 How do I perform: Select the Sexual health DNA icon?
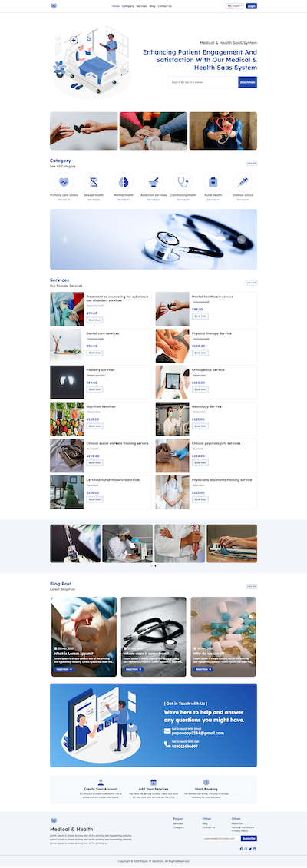pyautogui.click(x=94, y=181)
